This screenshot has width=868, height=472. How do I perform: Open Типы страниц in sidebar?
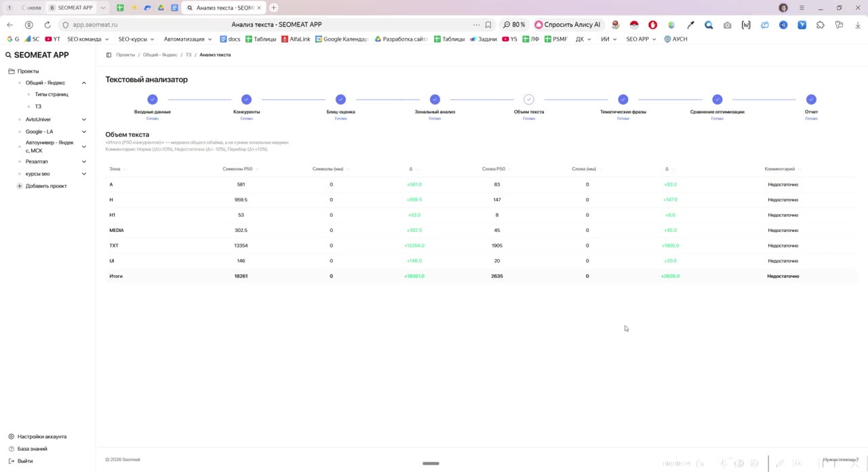point(52,94)
